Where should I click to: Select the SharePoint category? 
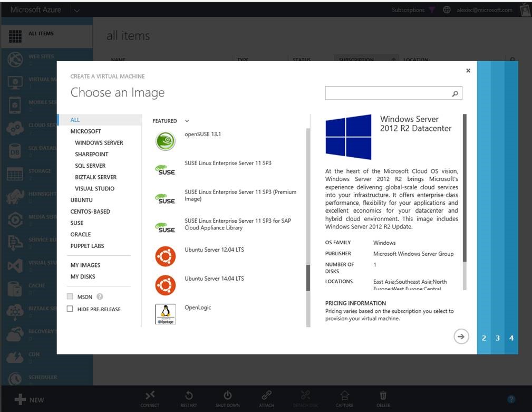pos(92,154)
